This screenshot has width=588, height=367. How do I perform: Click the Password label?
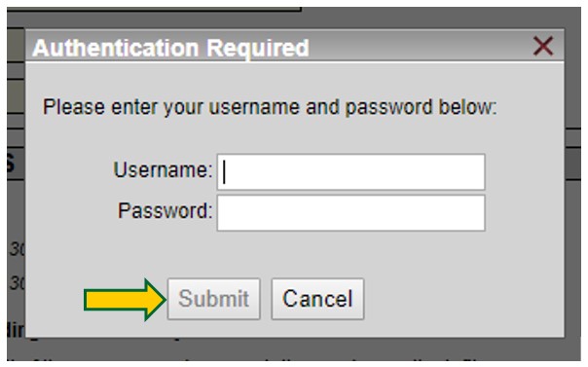pos(165,210)
